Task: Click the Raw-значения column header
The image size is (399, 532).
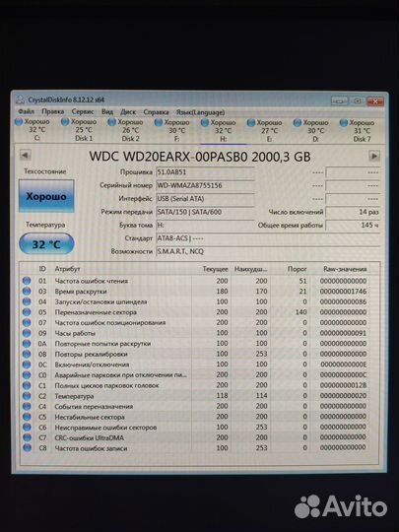Action: (x=345, y=269)
